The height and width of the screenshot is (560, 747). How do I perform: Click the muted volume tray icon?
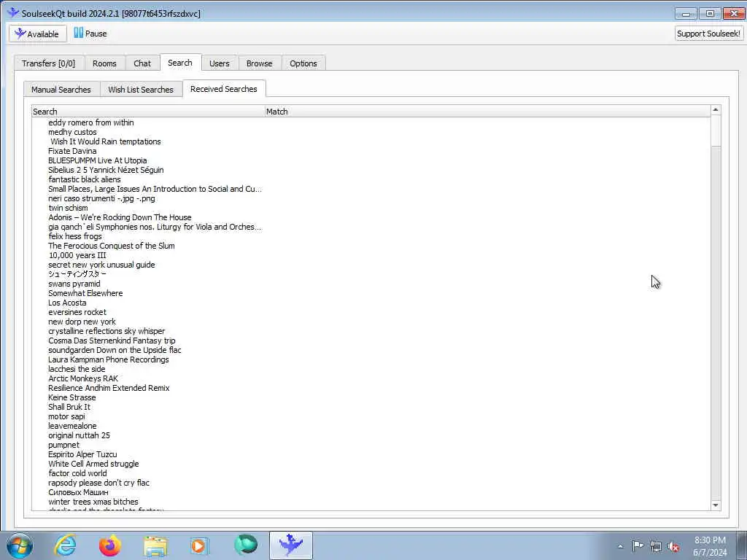673,546
